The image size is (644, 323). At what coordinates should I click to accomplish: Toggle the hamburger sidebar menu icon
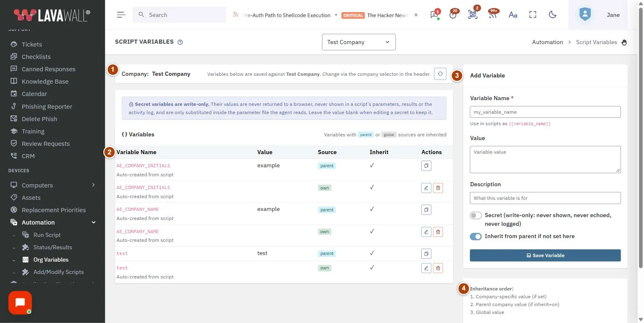(121, 15)
